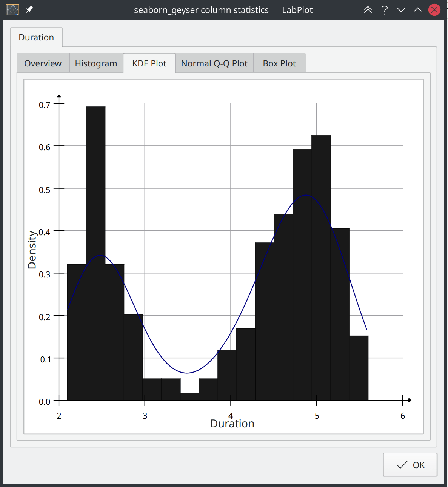Click the LabPlot application icon in the titlebar
Image resolution: width=448 pixels, height=487 pixels.
click(12, 9)
